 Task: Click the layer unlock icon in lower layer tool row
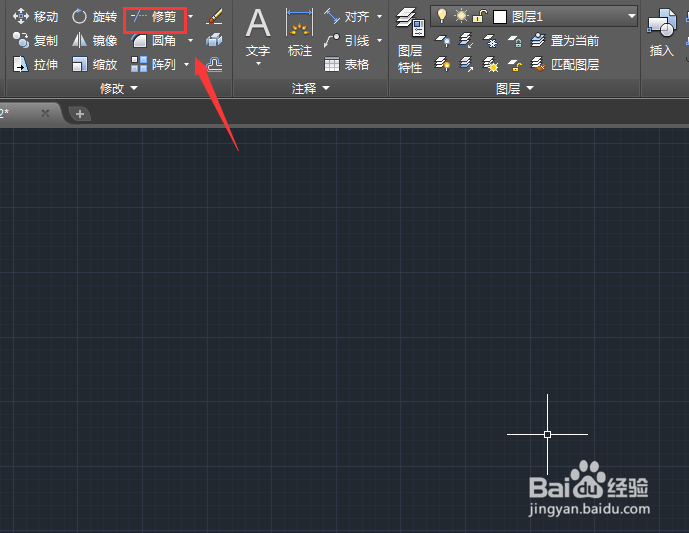point(514,65)
